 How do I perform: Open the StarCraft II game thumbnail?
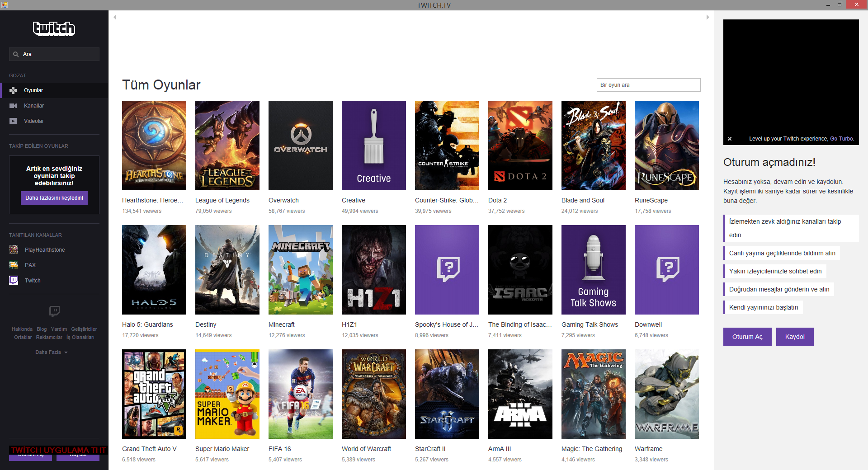[447, 394]
